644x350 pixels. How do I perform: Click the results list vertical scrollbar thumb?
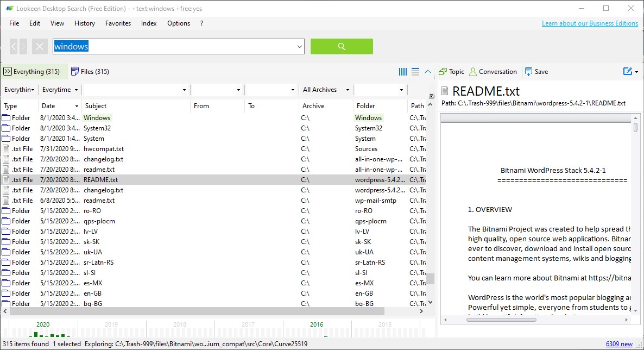click(x=430, y=279)
